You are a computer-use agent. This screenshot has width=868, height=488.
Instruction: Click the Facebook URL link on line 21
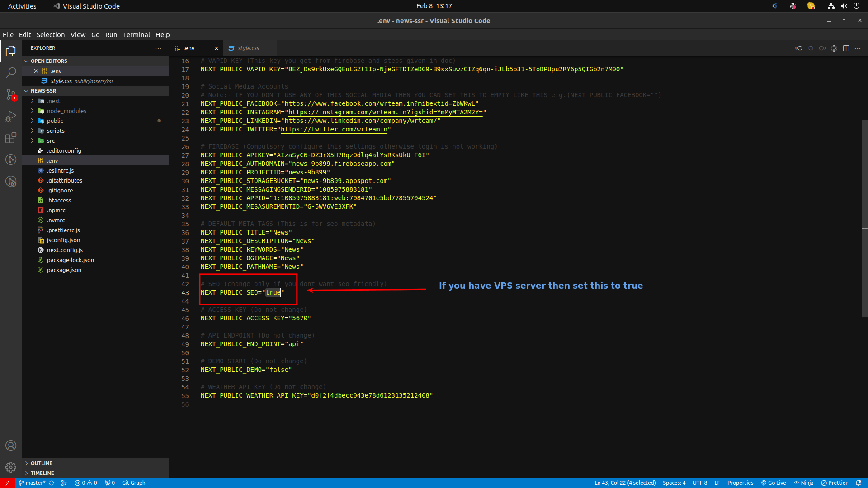[x=380, y=103]
